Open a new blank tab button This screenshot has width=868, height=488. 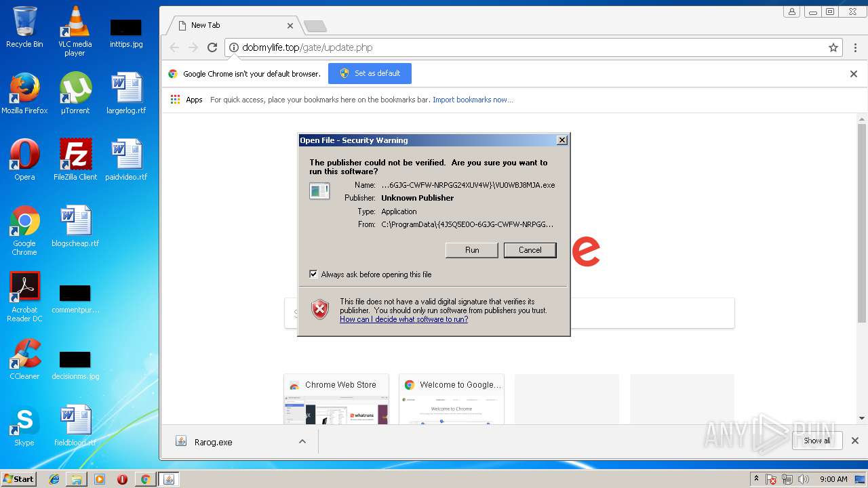pos(315,26)
